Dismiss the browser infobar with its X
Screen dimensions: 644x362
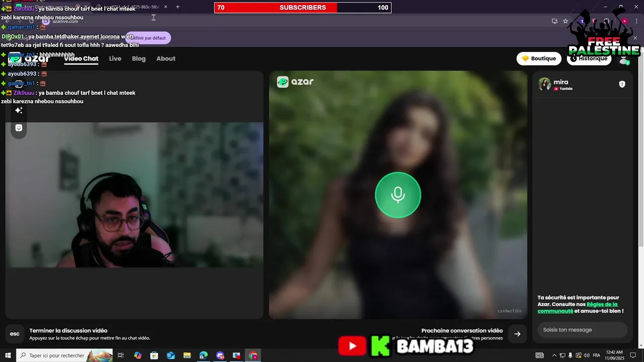(635, 38)
